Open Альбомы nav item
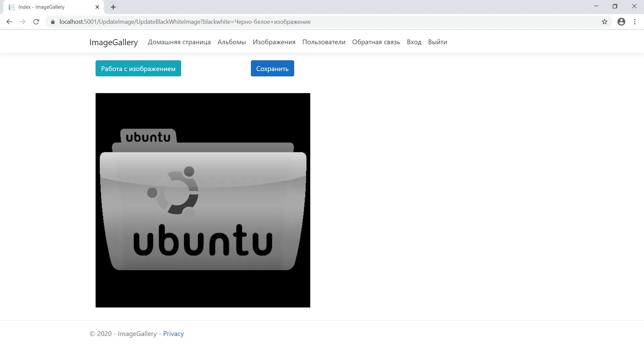The image size is (644, 345). 232,42
